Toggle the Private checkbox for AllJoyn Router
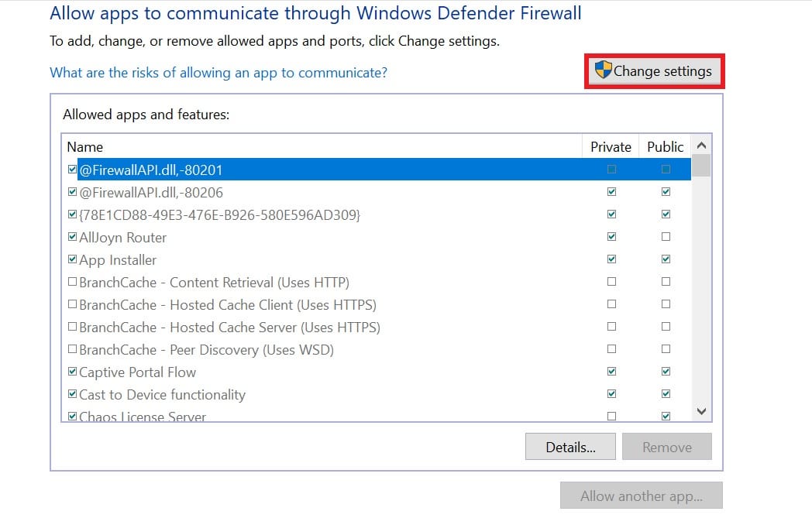Viewport: 812px width, 518px height. [x=611, y=237]
